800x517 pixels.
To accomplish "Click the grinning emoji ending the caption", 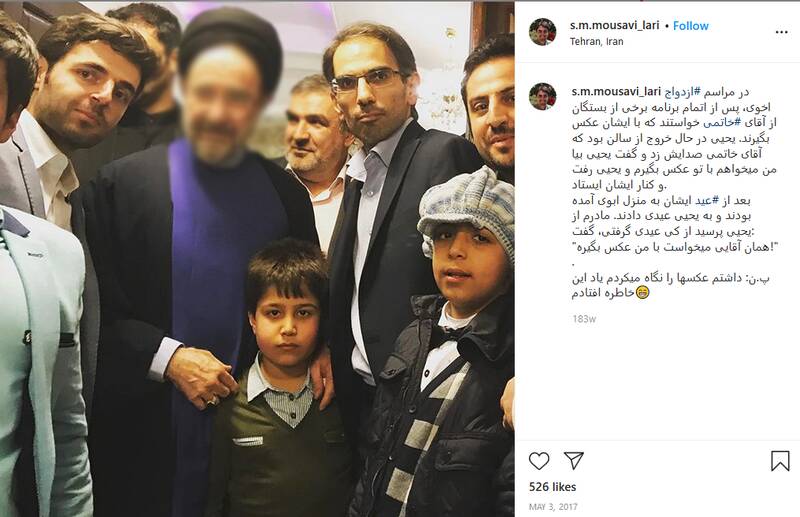I will pos(642,292).
